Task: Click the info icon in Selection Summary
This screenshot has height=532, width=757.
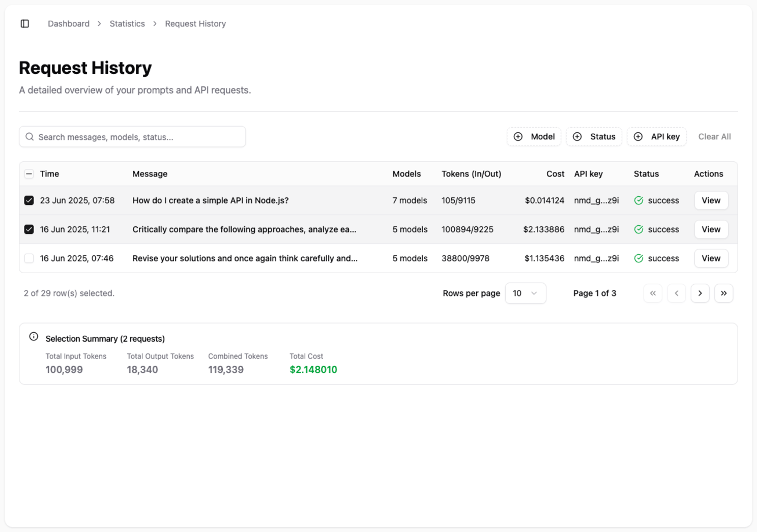Action: (x=34, y=337)
